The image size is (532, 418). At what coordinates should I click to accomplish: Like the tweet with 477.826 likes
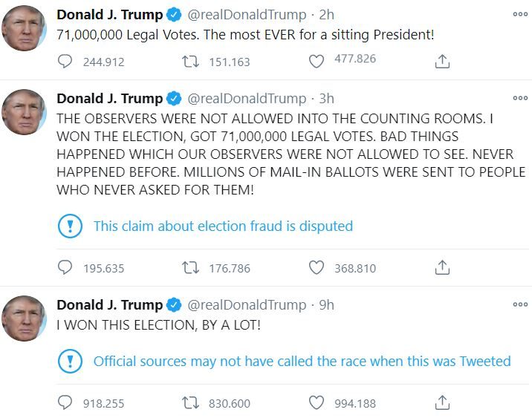317,62
